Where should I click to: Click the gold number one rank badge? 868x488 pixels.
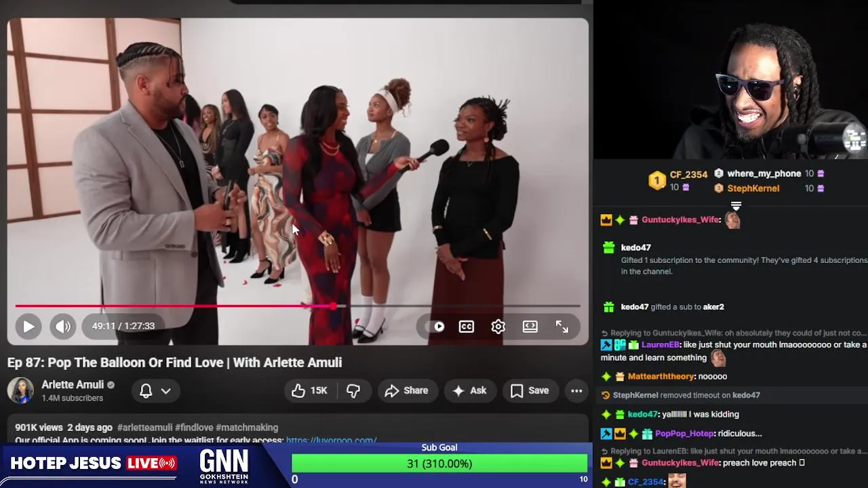click(x=656, y=180)
